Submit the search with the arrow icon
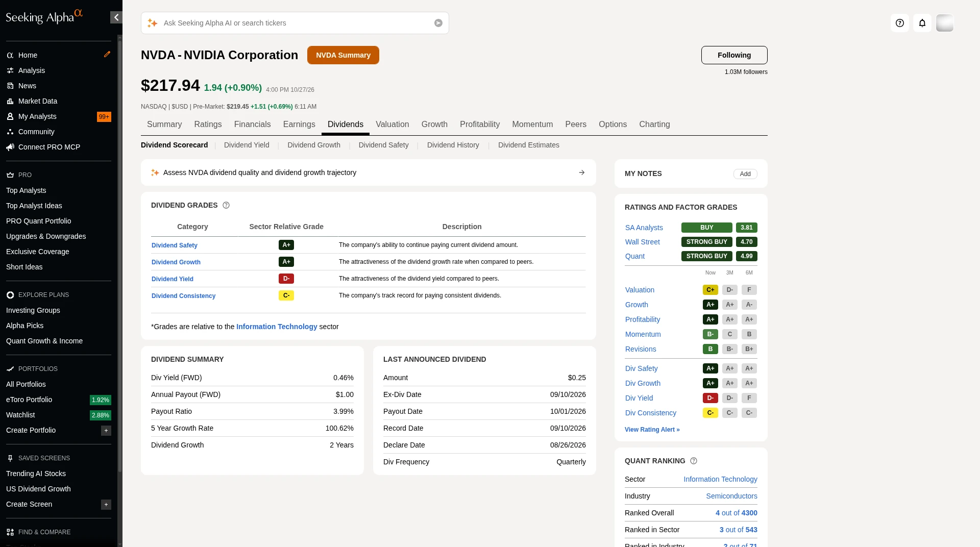The image size is (980, 547). tap(438, 23)
